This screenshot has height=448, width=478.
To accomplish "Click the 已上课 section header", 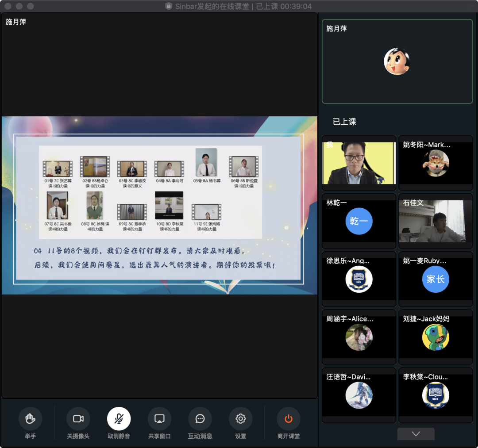I will [x=344, y=122].
